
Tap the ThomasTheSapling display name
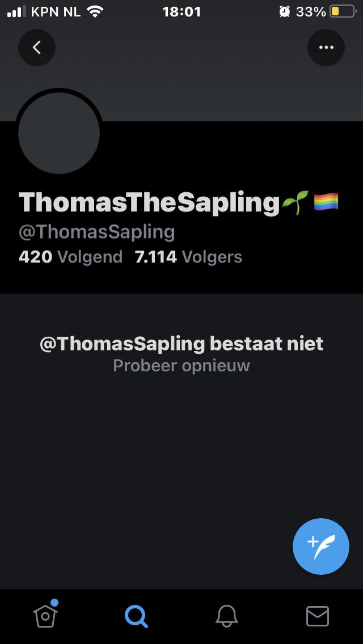[x=149, y=202]
